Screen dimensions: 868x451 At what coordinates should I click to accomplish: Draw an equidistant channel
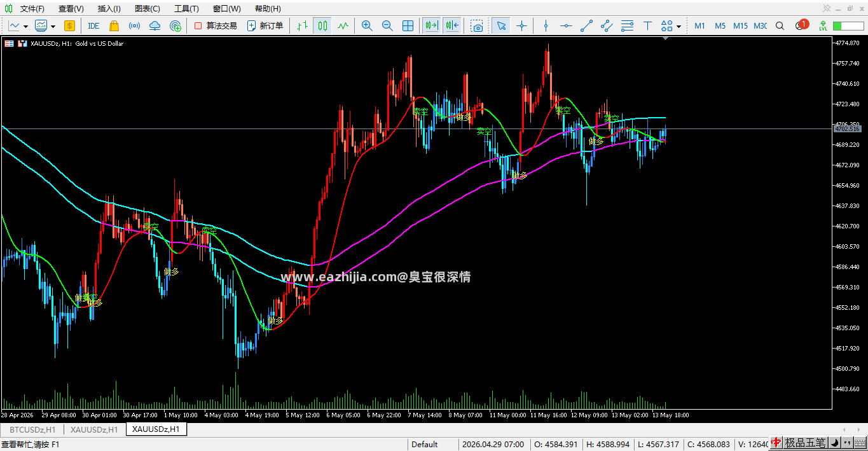[x=607, y=25]
